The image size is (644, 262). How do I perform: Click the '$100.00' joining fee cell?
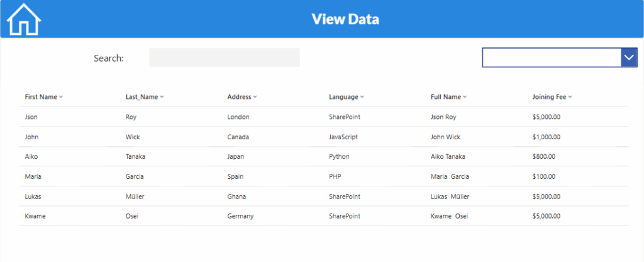[x=544, y=176]
